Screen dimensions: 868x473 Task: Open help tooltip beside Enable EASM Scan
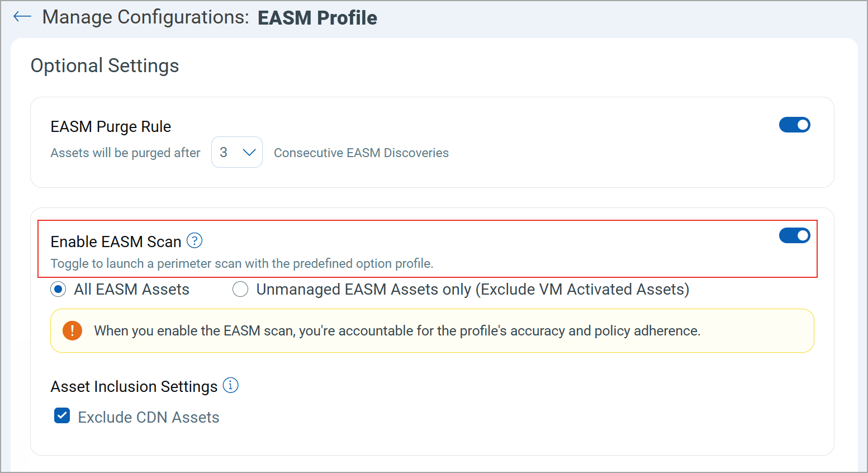pyautogui.click(x=195, y=240)
